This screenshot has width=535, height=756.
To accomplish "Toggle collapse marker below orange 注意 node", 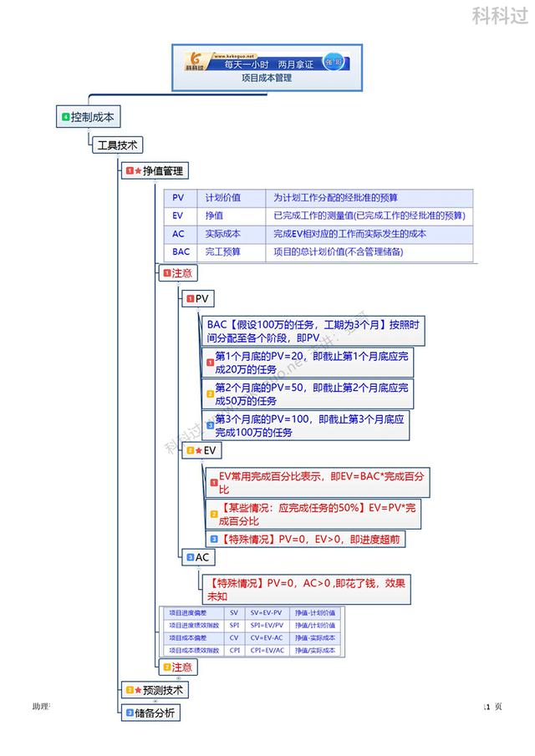I will point(178,678).
